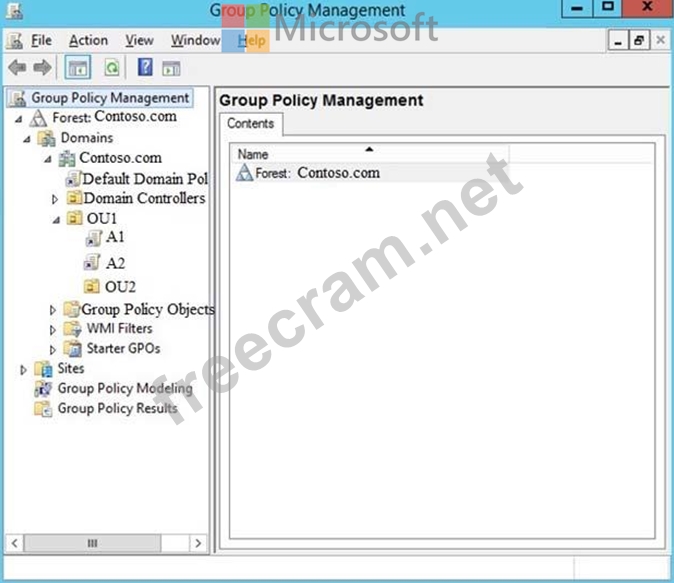The width and height of the screenshot is (674, 583).
Task: Expand the WMI Filters node
Action: 52,330
